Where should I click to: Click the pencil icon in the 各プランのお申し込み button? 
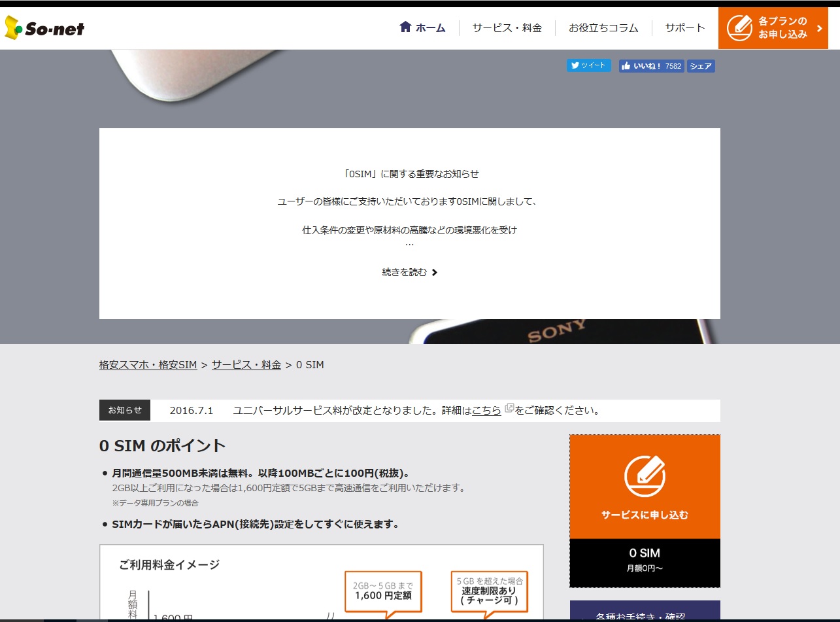[739, 28]
